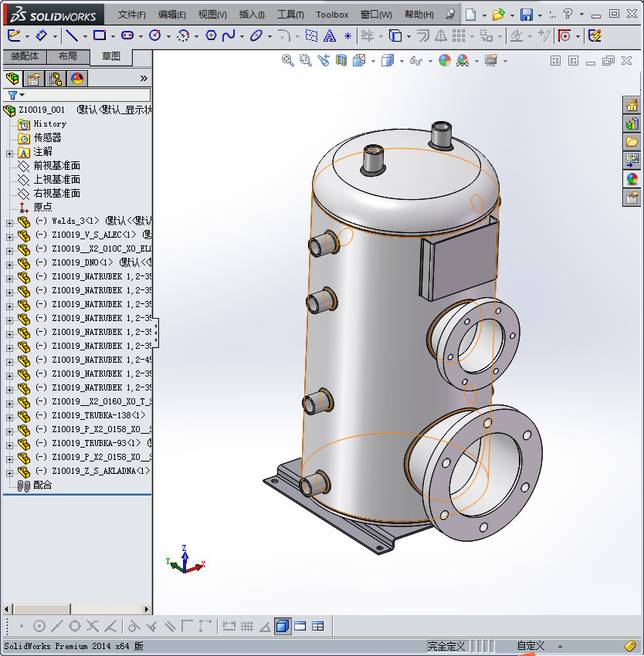This screenshot has width=644, height=656.
Task: Open the PropertyManager tab icon
Action: coord(33,78)
